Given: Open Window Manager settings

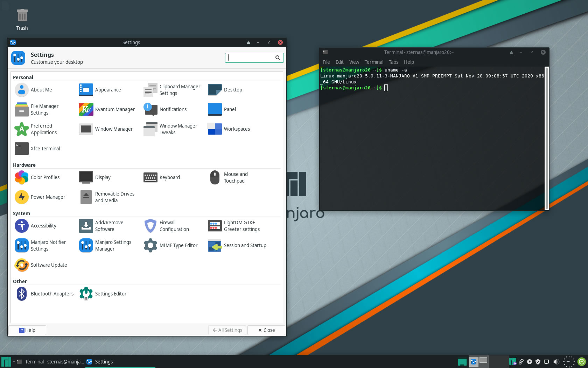Looking at the screenshot, I should [x=106, y=129].
